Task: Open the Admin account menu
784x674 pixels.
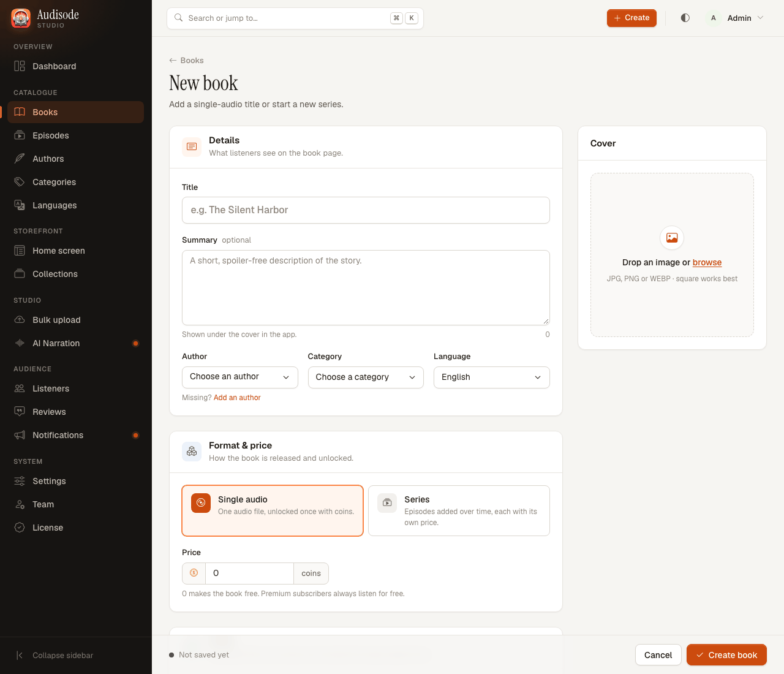Action: (736, 18)
